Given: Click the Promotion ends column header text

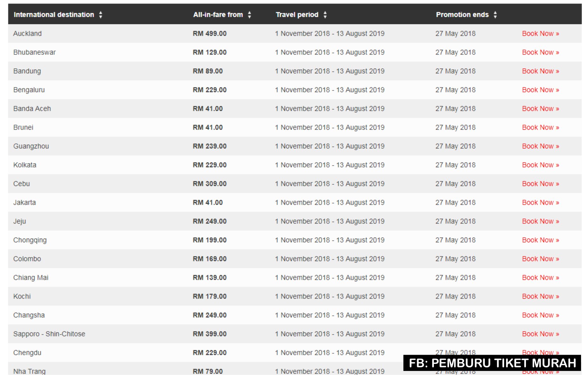Looking at the screenshot, I should [462, 15].
